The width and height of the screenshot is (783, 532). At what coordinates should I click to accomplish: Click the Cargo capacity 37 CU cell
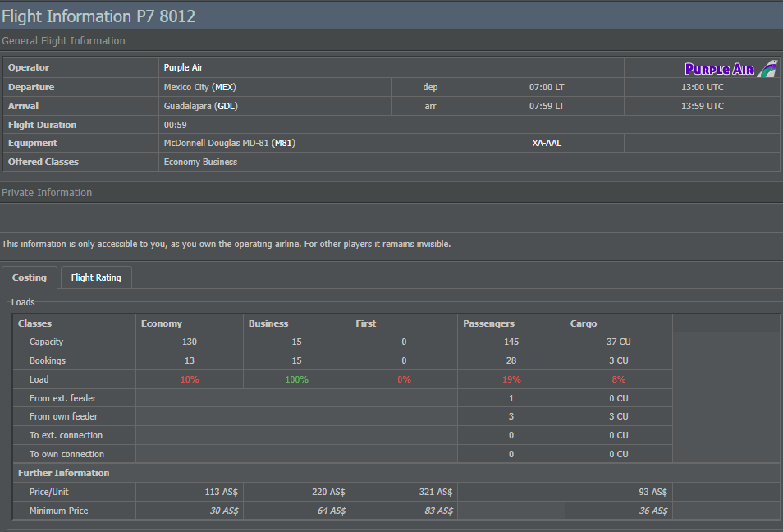(x=618, y=342)
